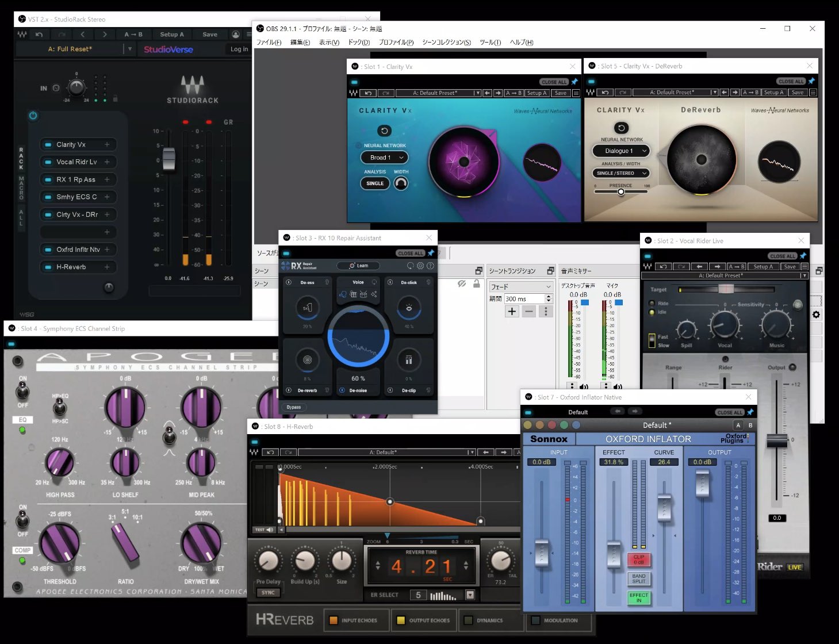Enable BAND SPLIT on the Oxford Inflator
This screenshot has width=839, height=644.
point(638,579)
